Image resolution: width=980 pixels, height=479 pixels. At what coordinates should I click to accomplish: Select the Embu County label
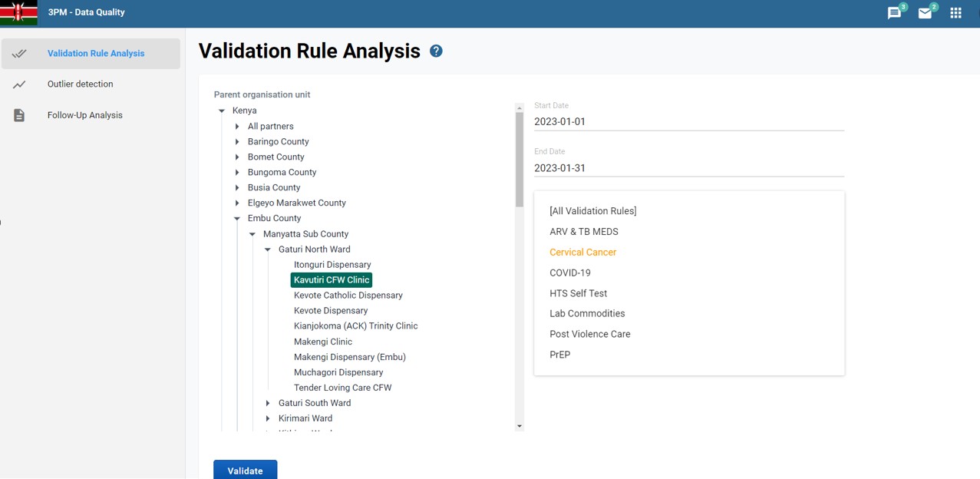click(275, 218)
